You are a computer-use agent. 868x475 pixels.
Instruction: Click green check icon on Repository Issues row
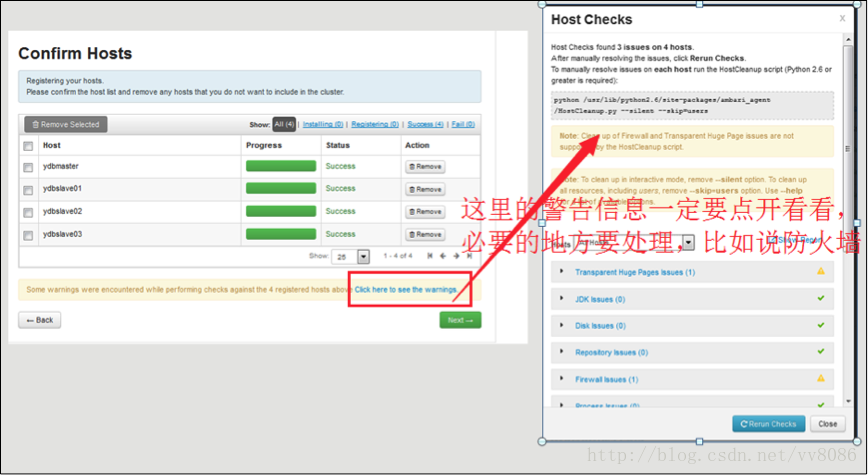[x=820, y=351]
